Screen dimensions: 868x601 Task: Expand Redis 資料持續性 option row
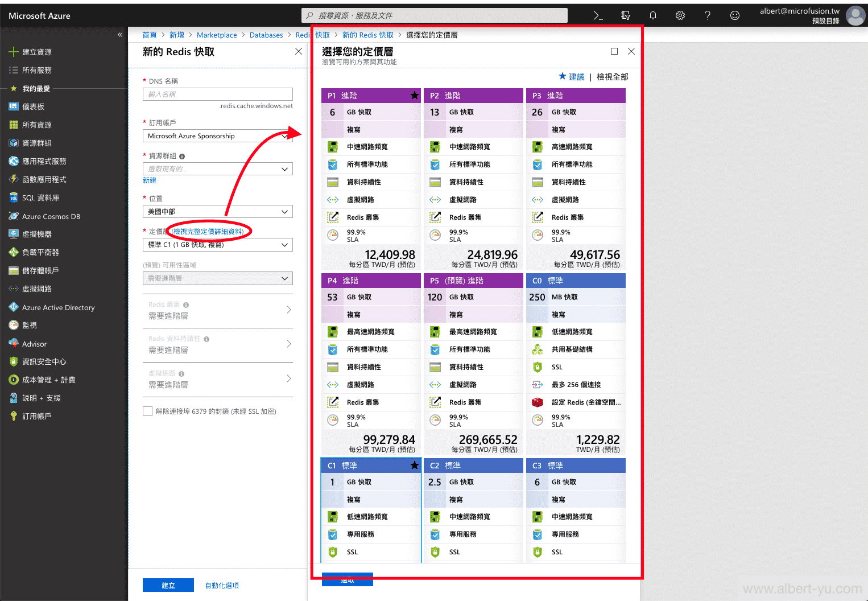point(218,344)
